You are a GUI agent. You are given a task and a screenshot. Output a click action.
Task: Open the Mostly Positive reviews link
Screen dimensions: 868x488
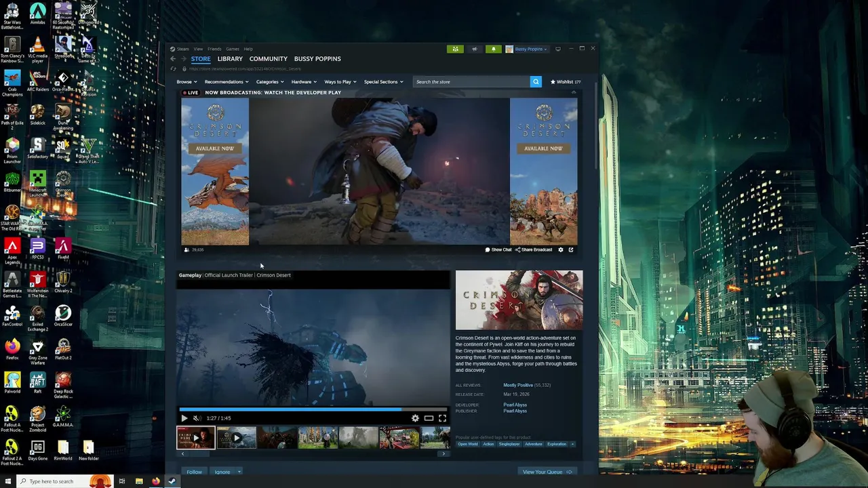tap(518, 385)
